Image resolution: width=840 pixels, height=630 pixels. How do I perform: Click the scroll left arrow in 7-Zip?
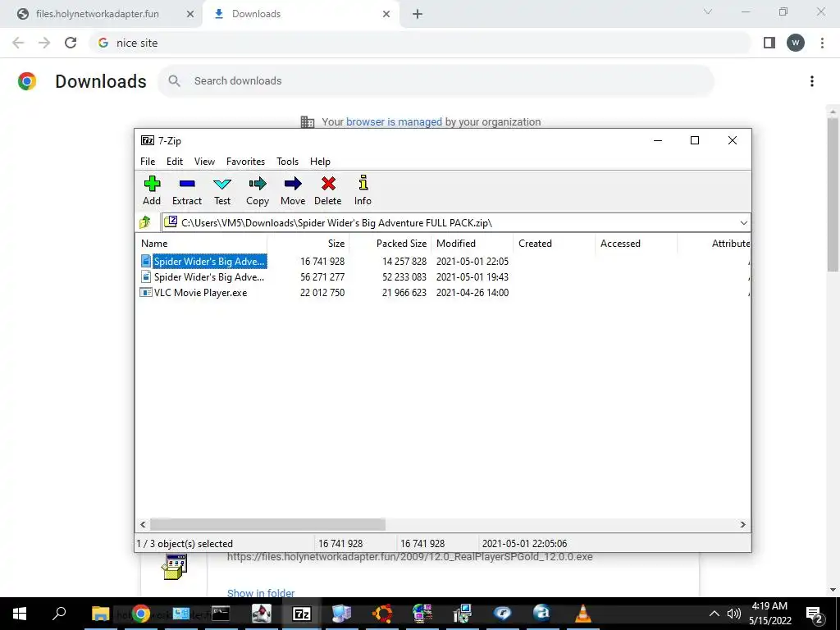pyautogui.click(x=143, y=524)
